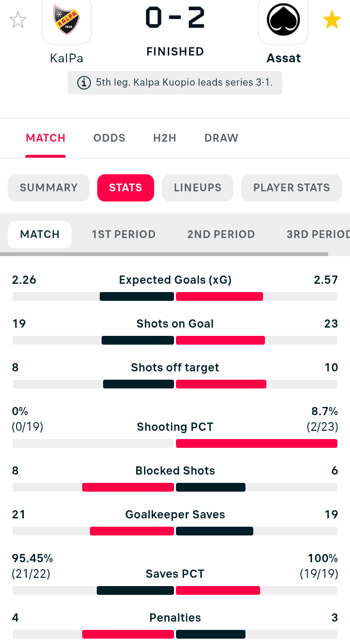Show 3RD PERIOD stats

pyautogui.click(x=318, y=234)
